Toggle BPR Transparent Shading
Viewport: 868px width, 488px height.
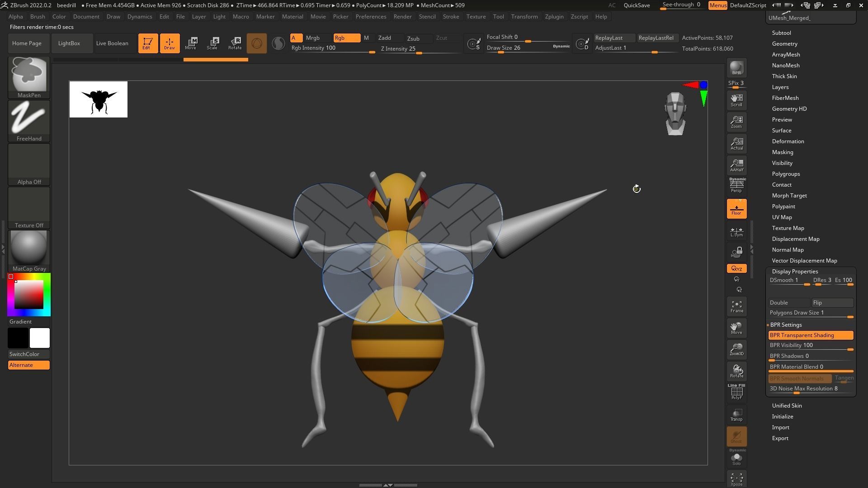pos(811,335)
